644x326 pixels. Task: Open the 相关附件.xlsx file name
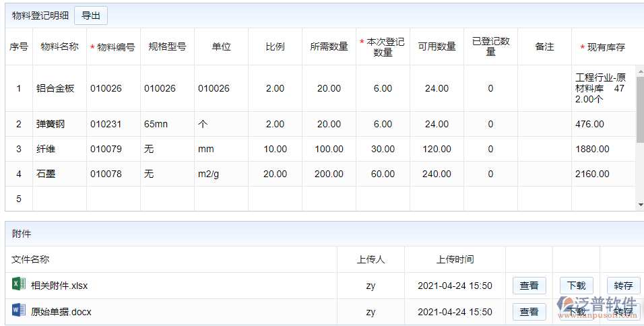click(59, 286)
